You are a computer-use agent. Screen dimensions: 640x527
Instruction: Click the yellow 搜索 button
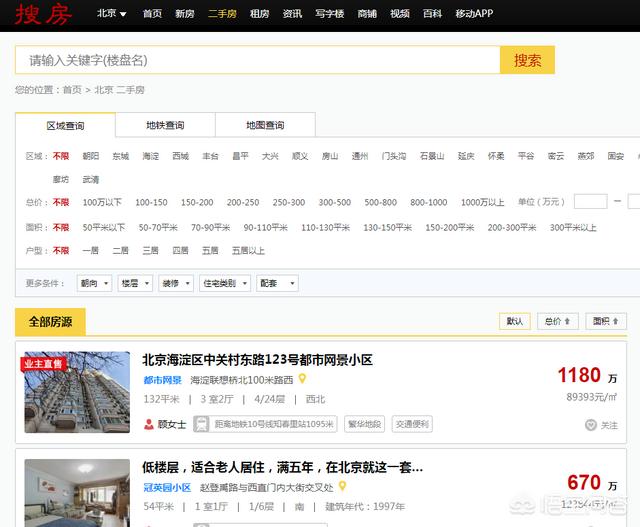[x=527, y=60]
